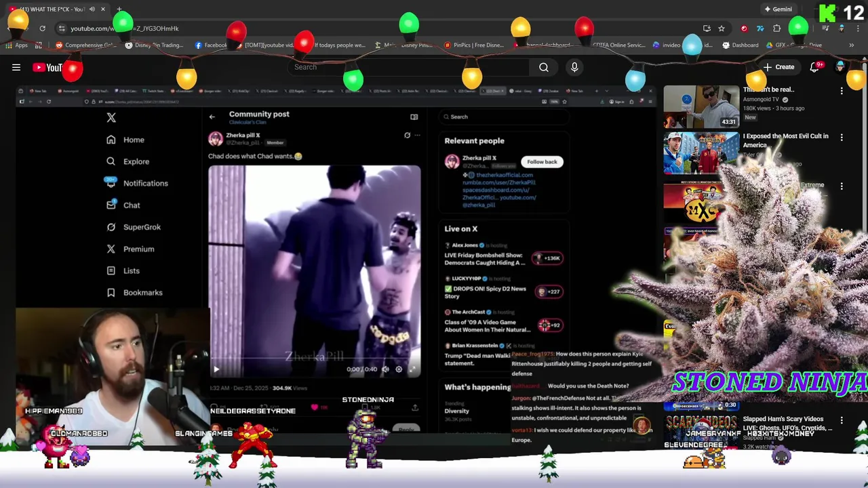
Task: Reload the page in Chrome
Action: pyautogui.click(x=42, y=28)
